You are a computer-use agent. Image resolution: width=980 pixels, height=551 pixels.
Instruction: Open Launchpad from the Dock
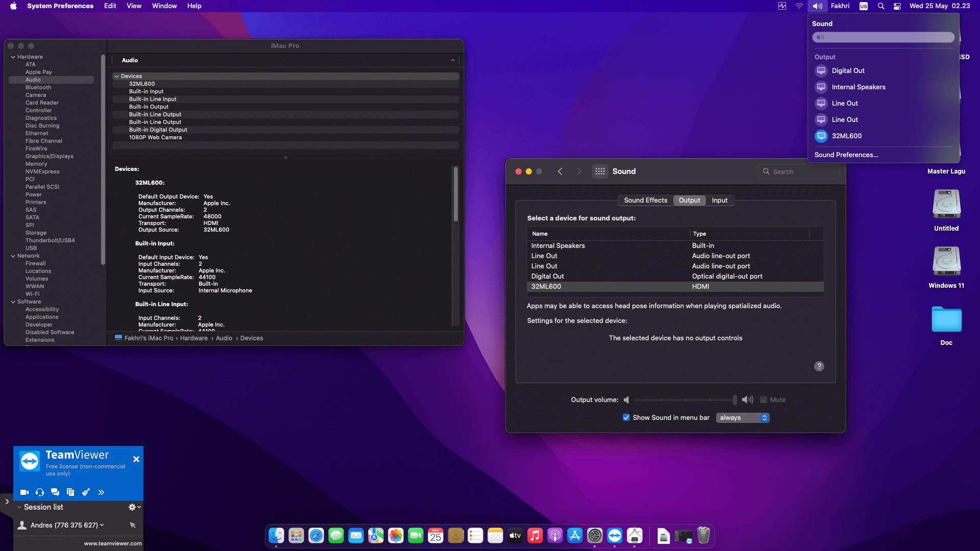296,536
